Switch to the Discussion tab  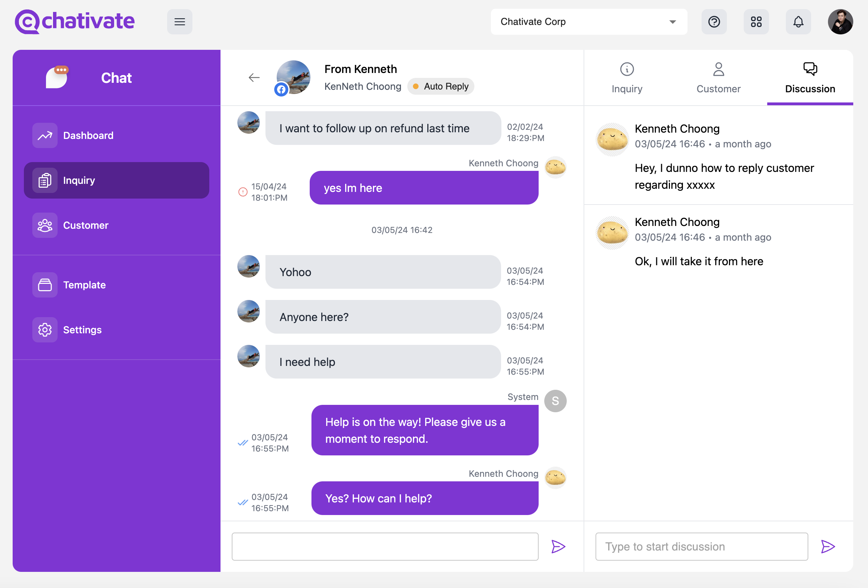810,78
